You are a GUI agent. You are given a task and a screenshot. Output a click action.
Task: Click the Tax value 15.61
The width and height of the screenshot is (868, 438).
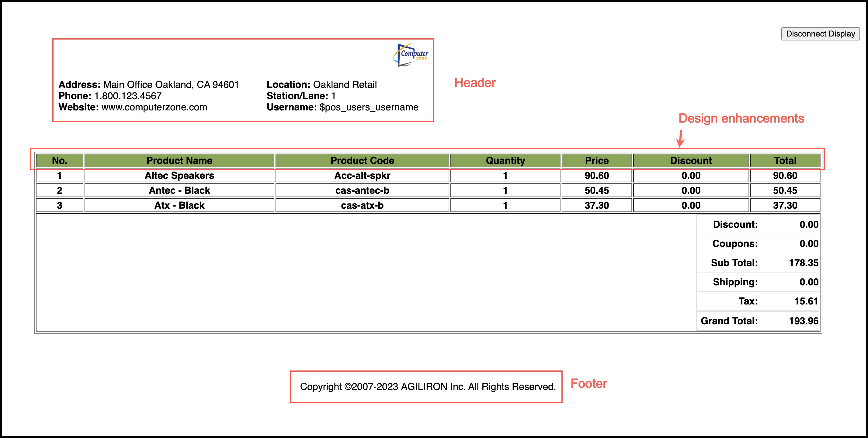pyautogui.click(x=806, y=301)
